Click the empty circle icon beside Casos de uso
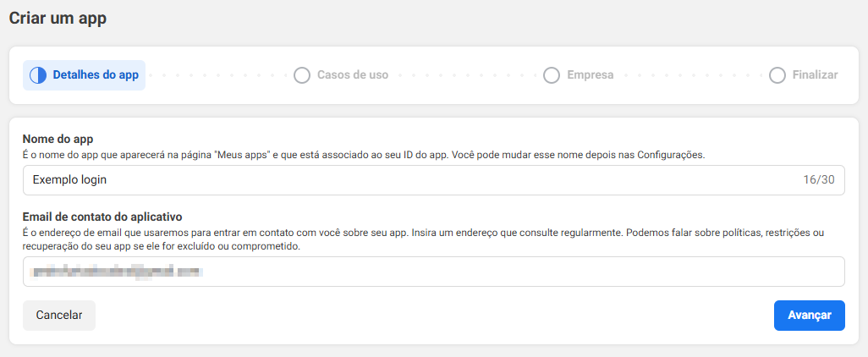The image size is (868, 357). 302,75
